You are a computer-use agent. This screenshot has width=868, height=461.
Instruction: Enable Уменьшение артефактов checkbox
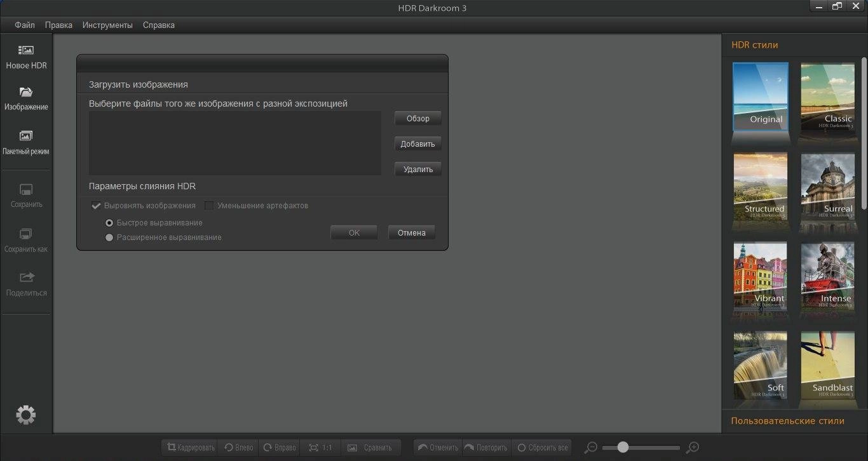click(x=208, y=206)
